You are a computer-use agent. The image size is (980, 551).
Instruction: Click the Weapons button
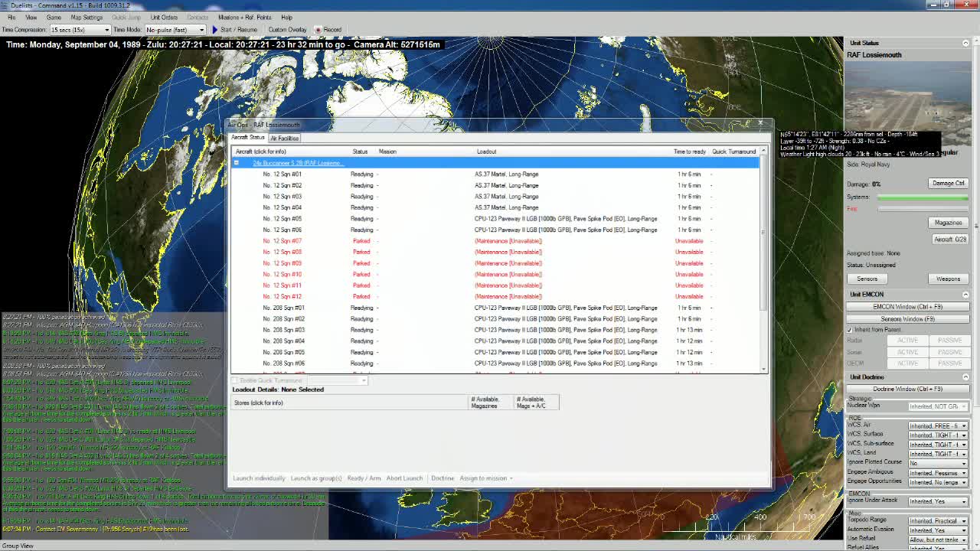(948, 279)
